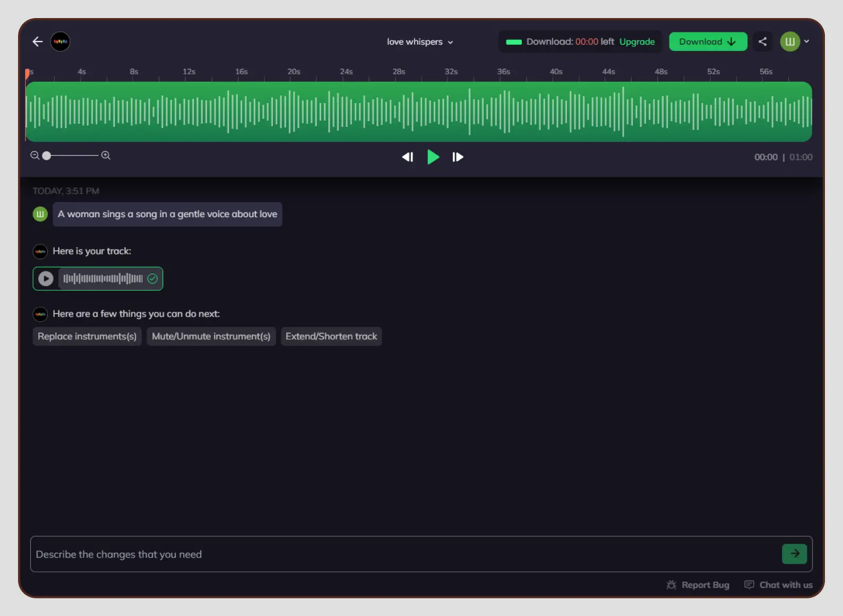Zoom in the waveform timeline
The height and width of the screenshot is (616, 843).
tap(106, 156)
